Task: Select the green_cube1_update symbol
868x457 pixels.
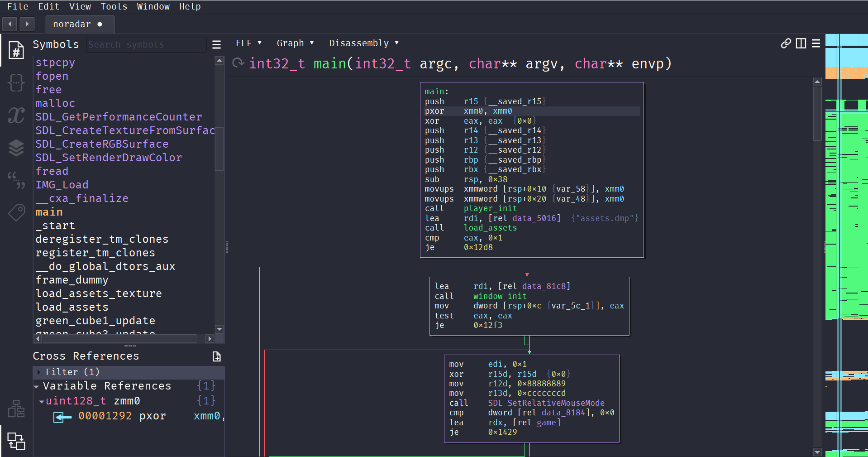Action: tap(95, 321)
